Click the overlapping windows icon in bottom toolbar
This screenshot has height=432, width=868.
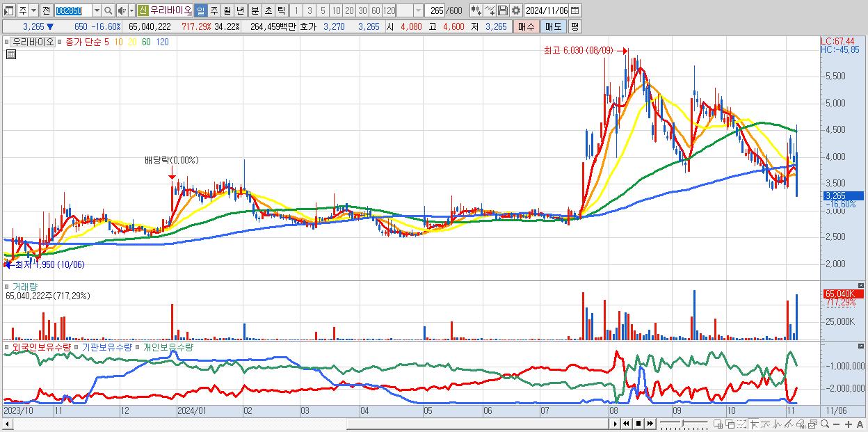pyautogui.click(x=730, y=424)
